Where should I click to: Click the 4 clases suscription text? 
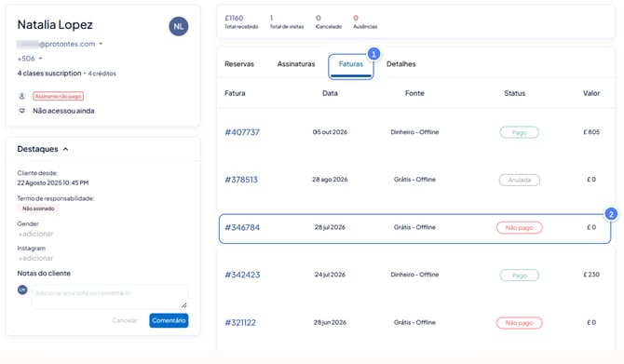coord(49,74)
